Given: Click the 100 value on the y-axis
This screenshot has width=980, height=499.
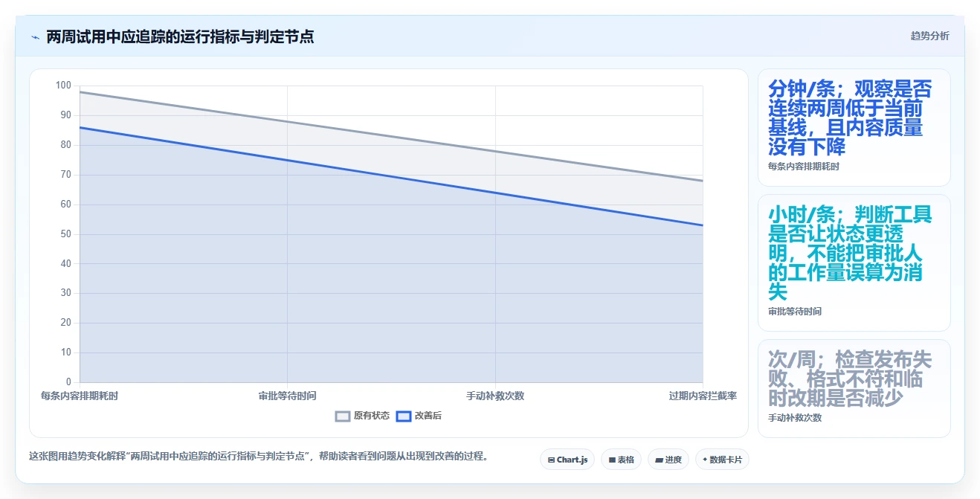Looking at the screenshot, I should (x=63, y=86).
